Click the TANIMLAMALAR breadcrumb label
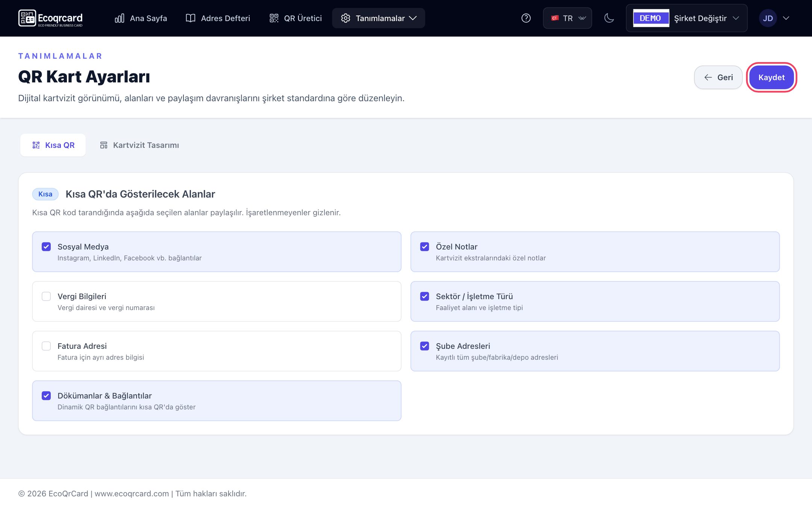Viewport: 812px width, 508px height. click(x=60, y=56)
